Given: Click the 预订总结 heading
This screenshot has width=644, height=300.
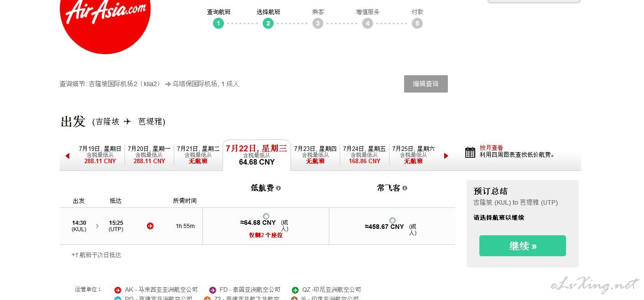Looking at the screenshot, I should point(491,191).
